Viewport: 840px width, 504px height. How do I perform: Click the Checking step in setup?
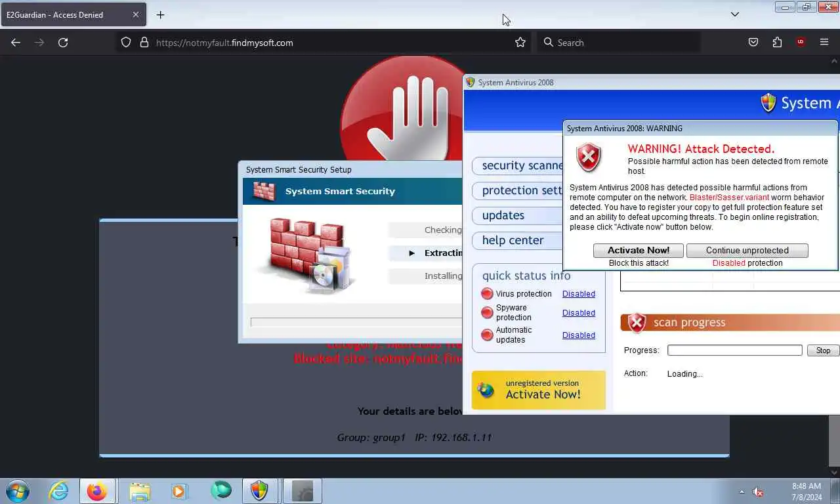425,230
